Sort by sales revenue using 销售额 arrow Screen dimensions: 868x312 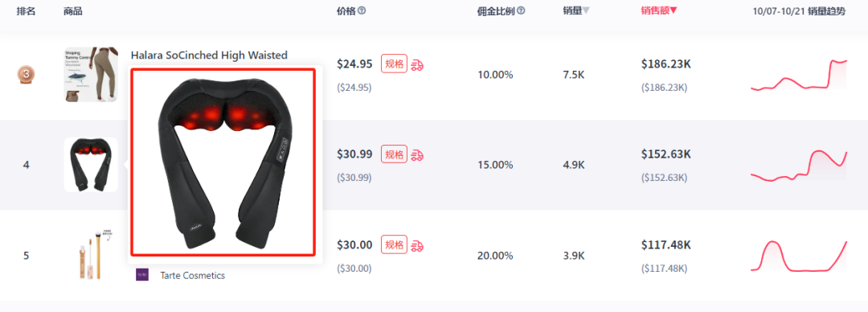point(674,10)
